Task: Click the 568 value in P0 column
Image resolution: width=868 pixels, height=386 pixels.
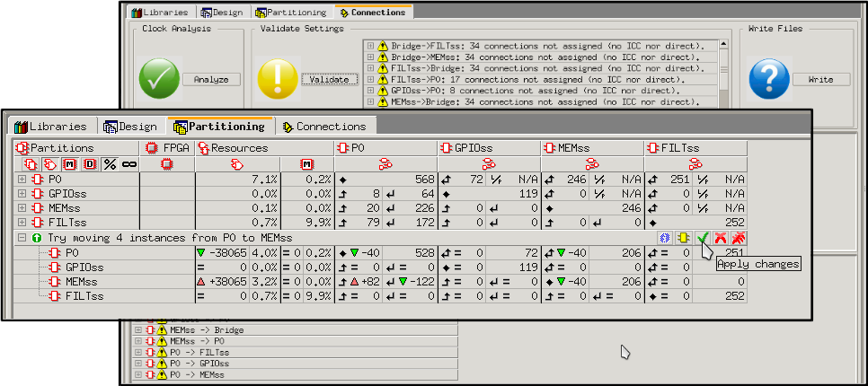Action: [x=425, y=180]
